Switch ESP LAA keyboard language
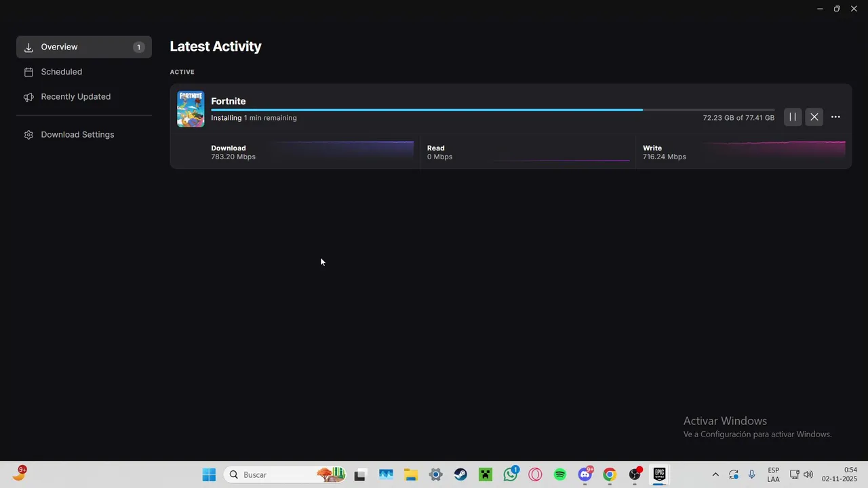This screenshot has width=868, height=488. (x=773, y=474)
